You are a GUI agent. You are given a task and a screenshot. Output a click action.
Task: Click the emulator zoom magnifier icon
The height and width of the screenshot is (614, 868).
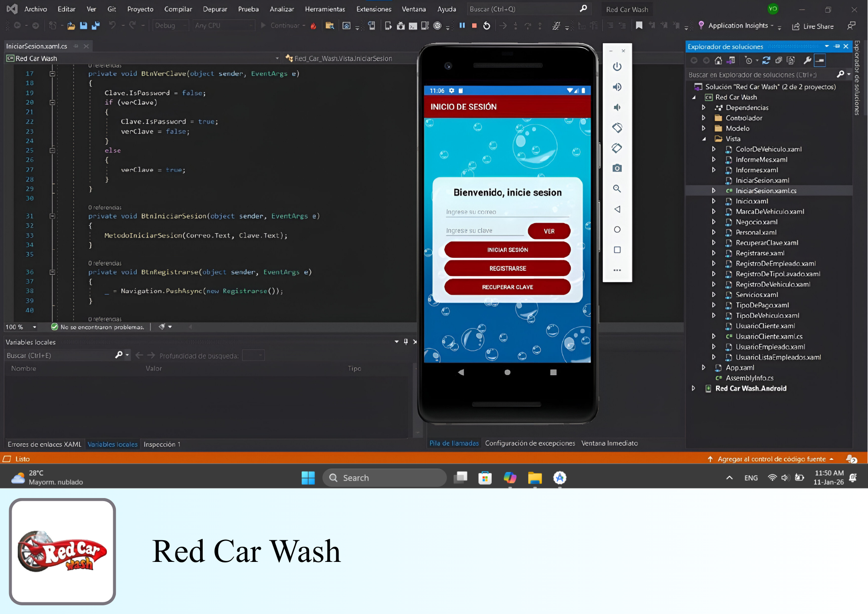click(617, 188)
